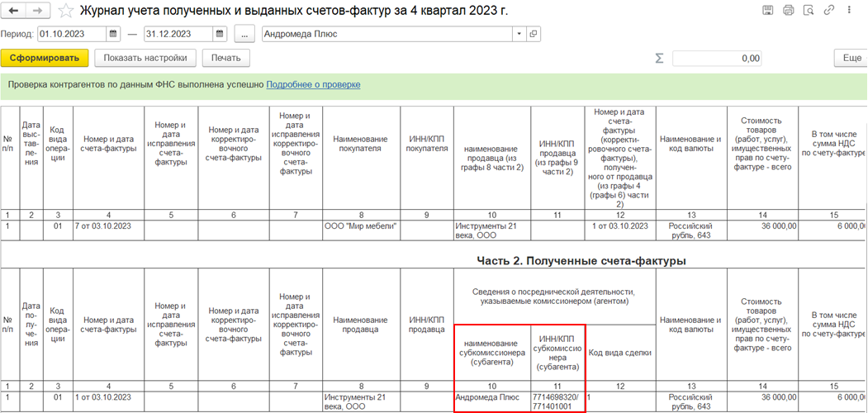This screenshot has width=868, height=413.
Task: Expand the organization dropdown for Андромеда Плюс
Action: (519, 34)
